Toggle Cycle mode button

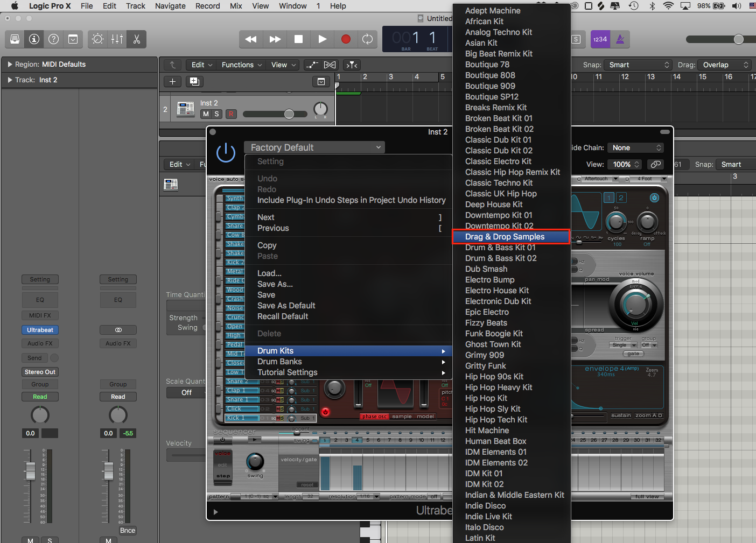[x=368, y=39]
